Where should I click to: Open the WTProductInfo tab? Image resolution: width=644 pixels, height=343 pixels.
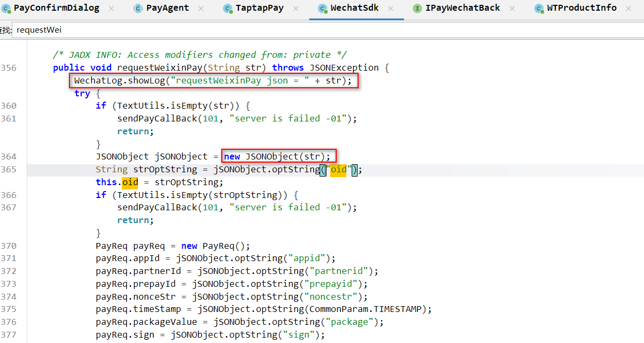coord(581,9)
